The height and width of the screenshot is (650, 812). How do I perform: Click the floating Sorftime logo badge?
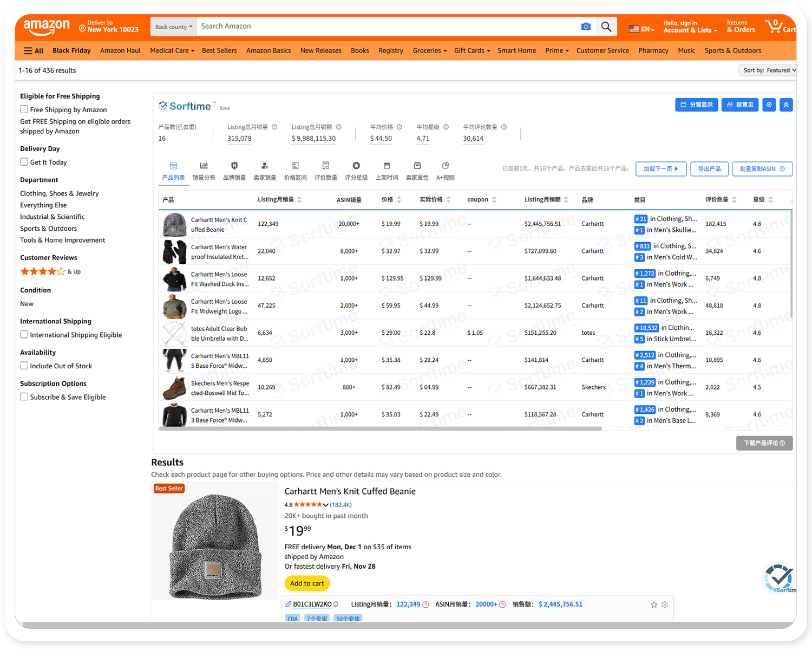(x=779, y=578)
